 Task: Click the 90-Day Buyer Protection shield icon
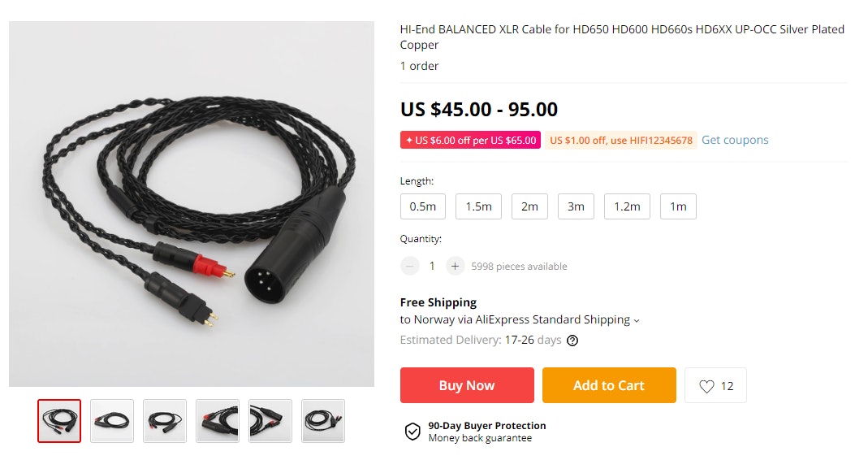[x=412, y=432]
